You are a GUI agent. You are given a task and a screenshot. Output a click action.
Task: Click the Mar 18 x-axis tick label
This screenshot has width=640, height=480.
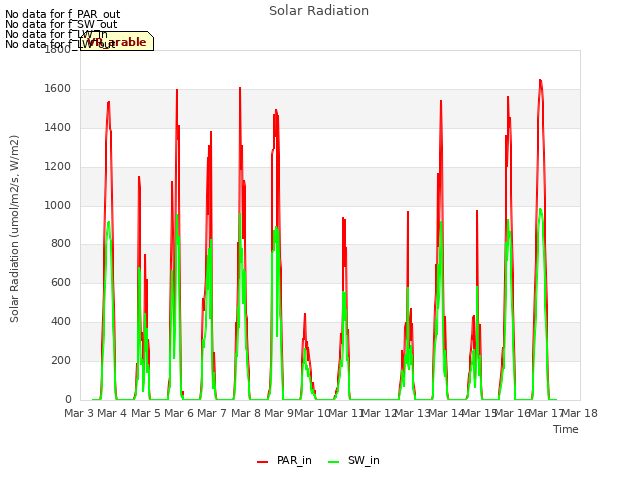pyautogui.click(x=580, y=413)
